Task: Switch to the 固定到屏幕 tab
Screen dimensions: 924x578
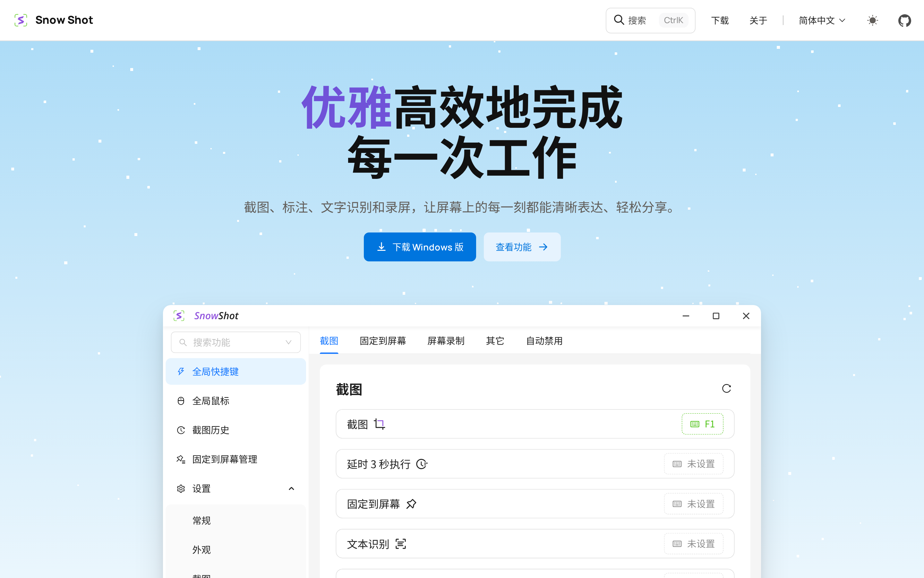Action: [x=383, y=341]
